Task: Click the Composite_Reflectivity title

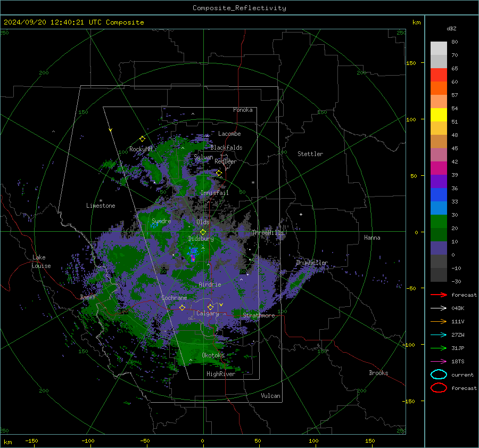Action: 240,8
